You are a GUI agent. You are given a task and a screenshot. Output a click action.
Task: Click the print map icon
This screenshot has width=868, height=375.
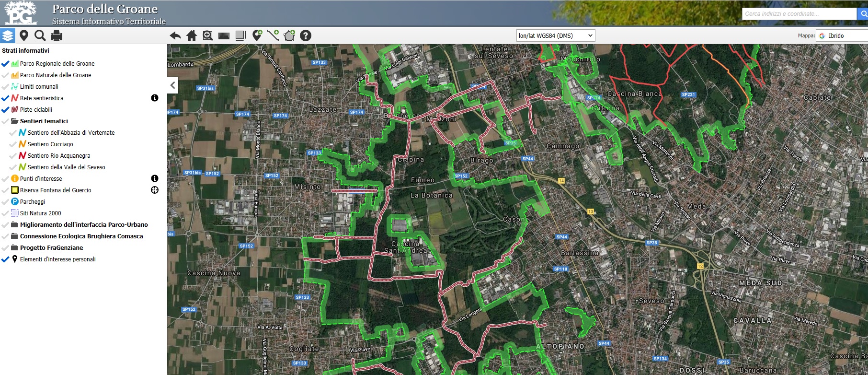(56, 35)
